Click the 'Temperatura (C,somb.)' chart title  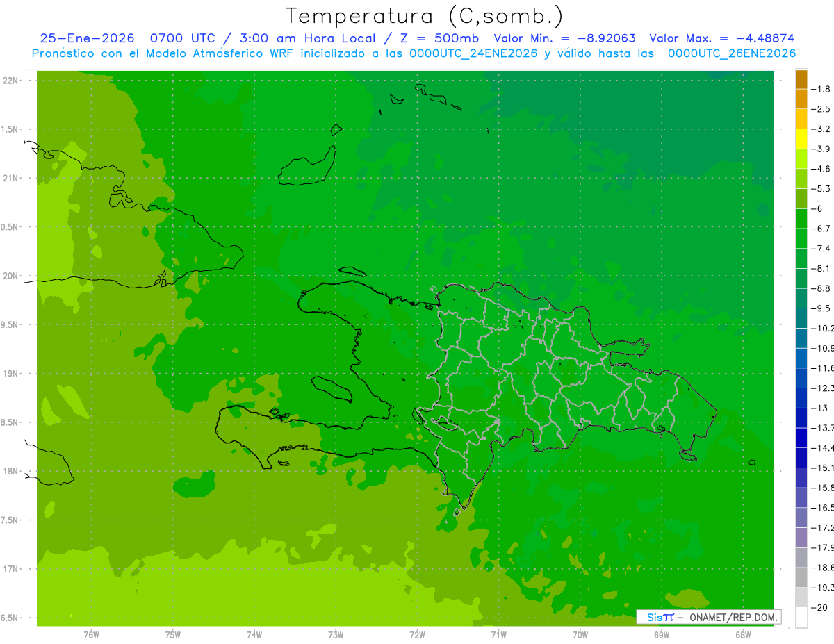point(424,16)
